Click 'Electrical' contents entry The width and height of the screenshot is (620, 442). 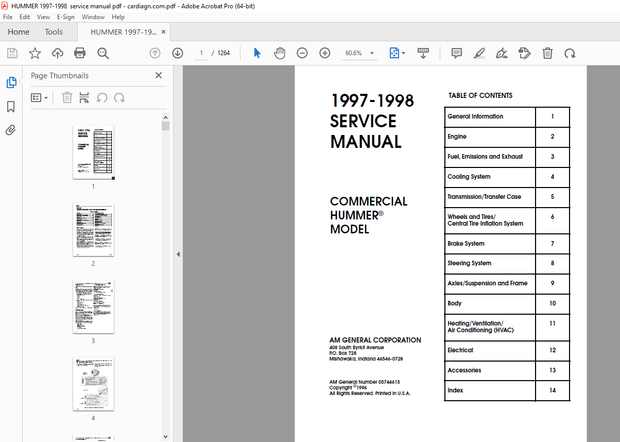[460, 350]
